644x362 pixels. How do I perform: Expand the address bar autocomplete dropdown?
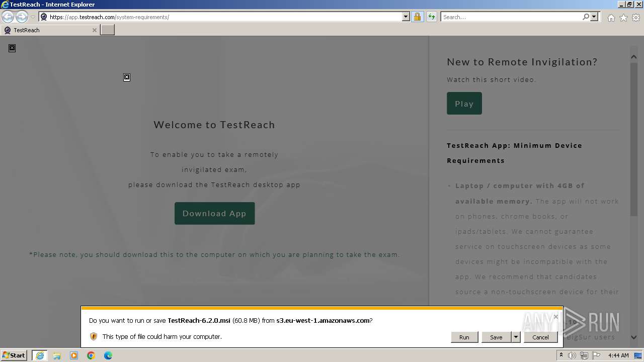pos(406,17)
